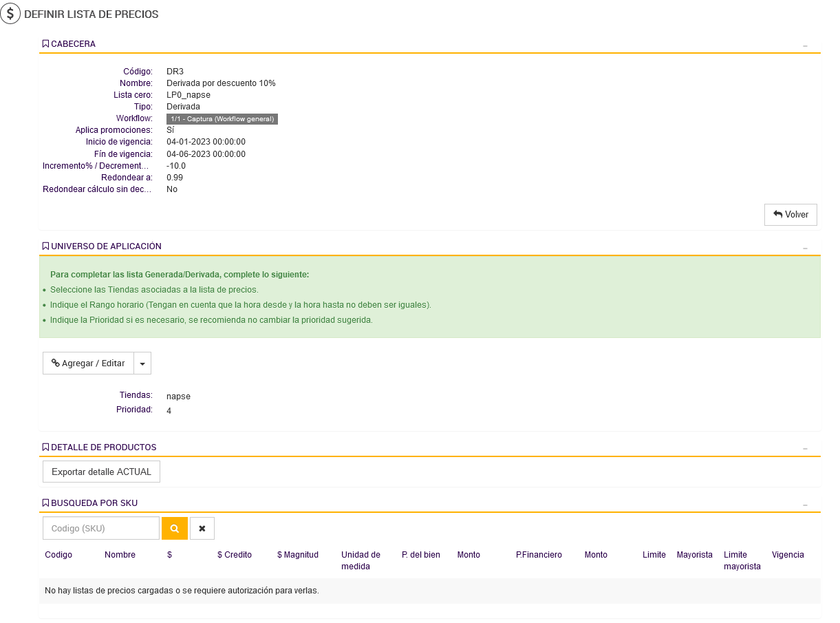Focus the Codigo (SKU) search field
This screenshot has height=623, width=840.
point(101,529)
